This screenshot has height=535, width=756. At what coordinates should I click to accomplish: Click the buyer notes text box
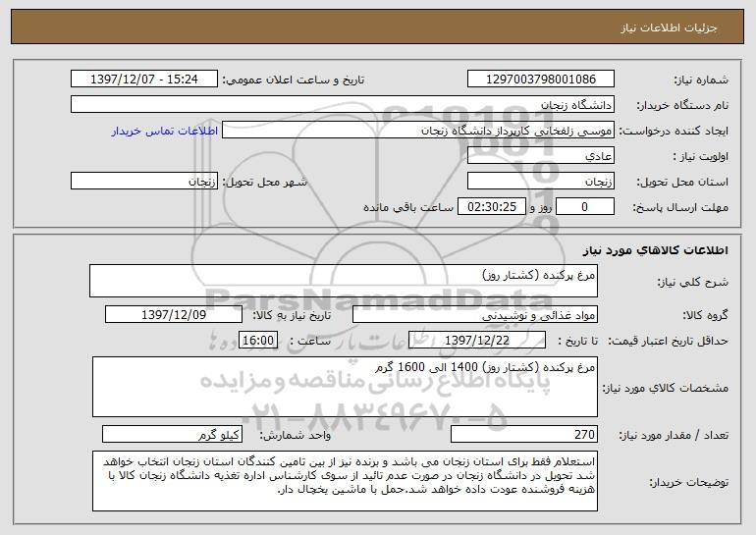[345, 481]
